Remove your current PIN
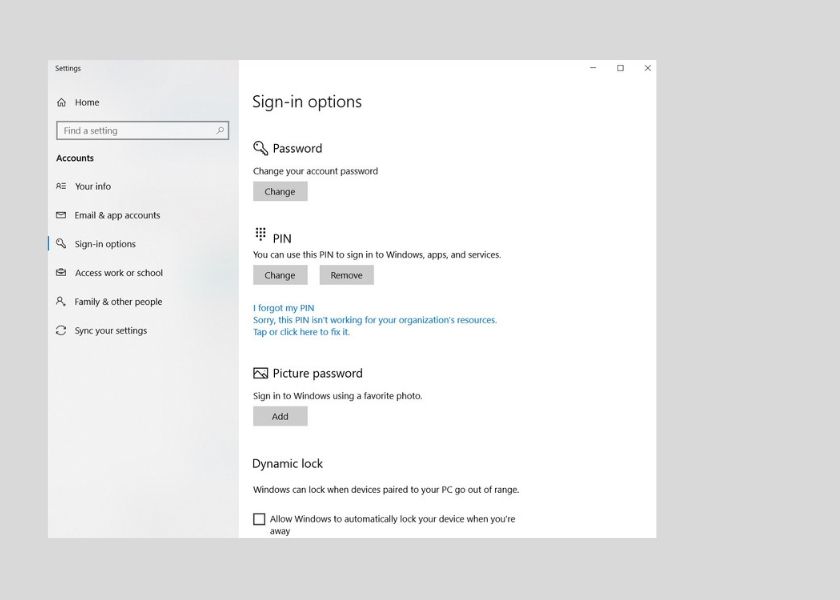Viewport: 840px width, 600px height. (x=346, y=274)
